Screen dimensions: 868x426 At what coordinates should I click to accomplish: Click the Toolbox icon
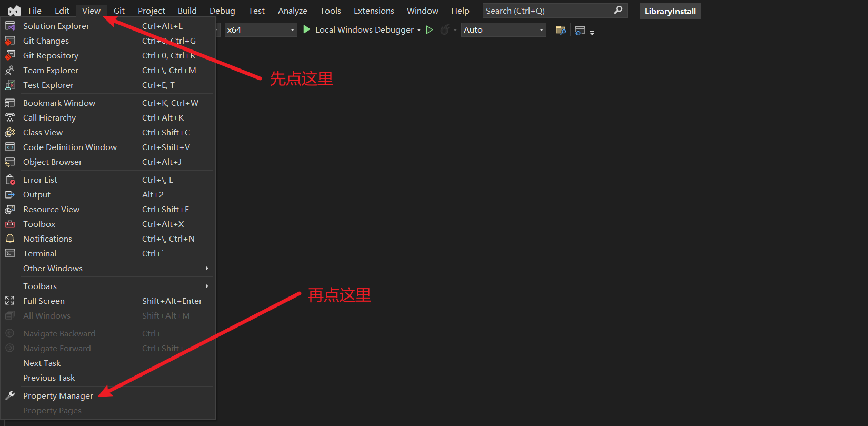point(10,224)
